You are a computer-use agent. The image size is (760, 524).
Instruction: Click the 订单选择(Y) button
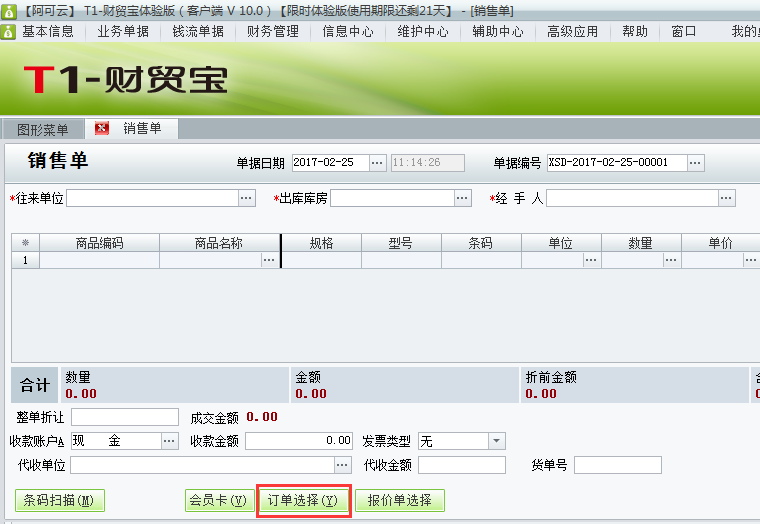click(x=303, y=500)
